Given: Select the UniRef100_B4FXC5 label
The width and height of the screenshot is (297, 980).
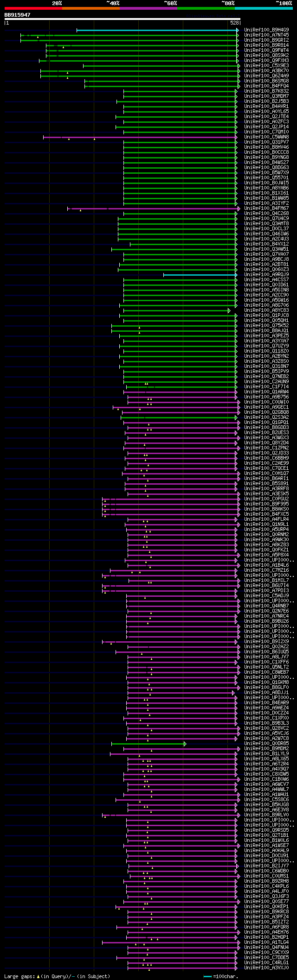Looking at the screenshot, I should (x=266, y=514).
